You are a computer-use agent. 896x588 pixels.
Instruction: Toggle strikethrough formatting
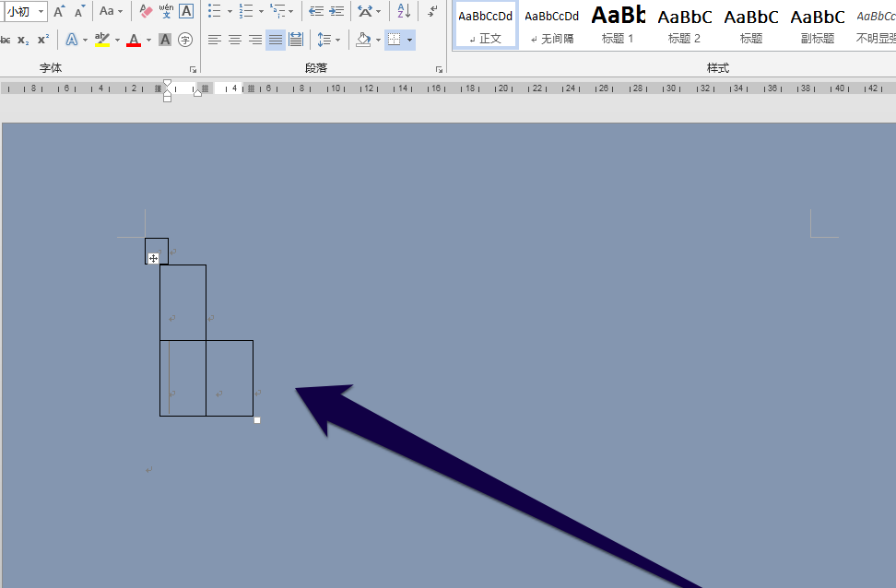click(6, 40)
